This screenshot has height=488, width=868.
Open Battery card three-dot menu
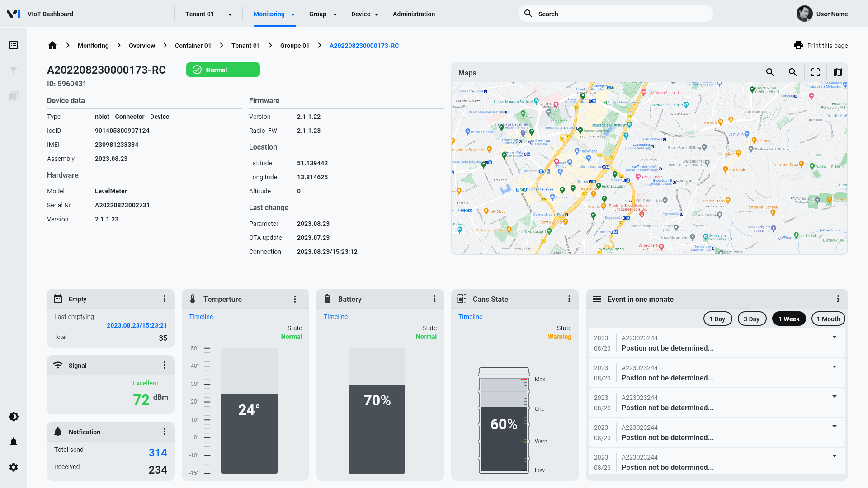pyautogui.click(x=434, y=299)
